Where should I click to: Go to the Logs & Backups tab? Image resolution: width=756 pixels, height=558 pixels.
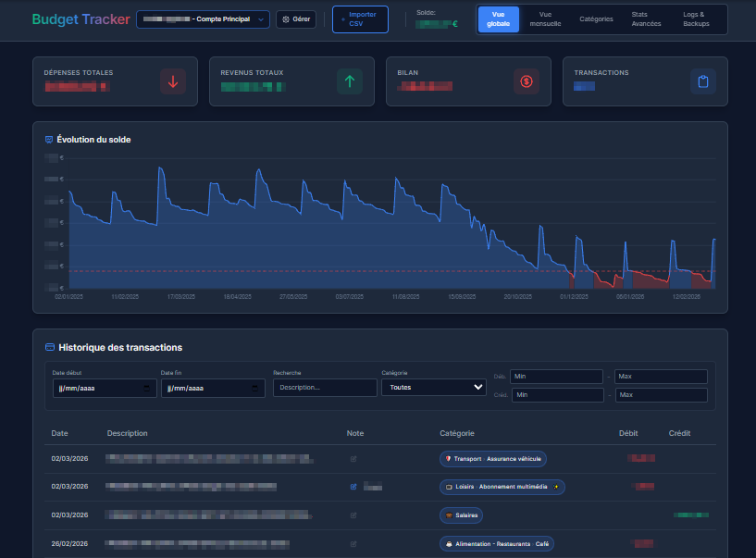(695, 19)
